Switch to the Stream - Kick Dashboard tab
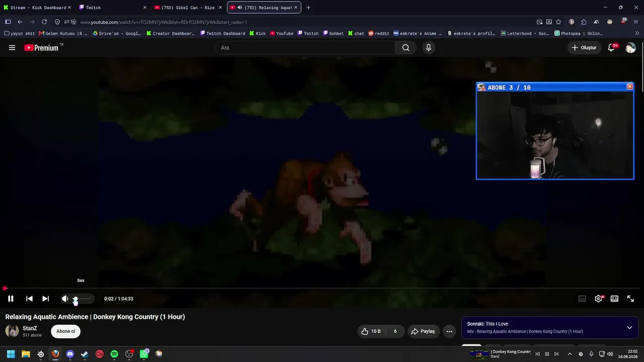 pyautogui.click(x=38, y=8)
